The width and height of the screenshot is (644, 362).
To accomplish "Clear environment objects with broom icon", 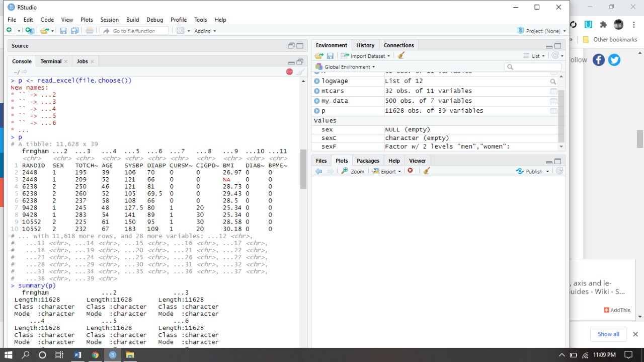I will (401, 56).
